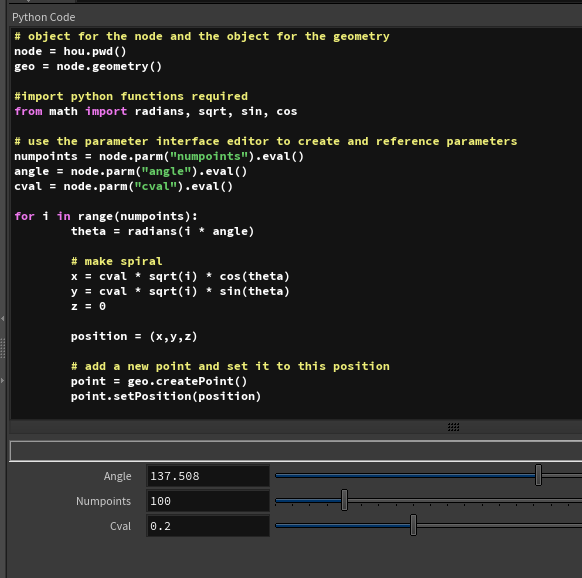Click the line 'point.setPosition(position)'
This screenshot has width=582, height=578.
pyautogui.click(x=166, y=396)
